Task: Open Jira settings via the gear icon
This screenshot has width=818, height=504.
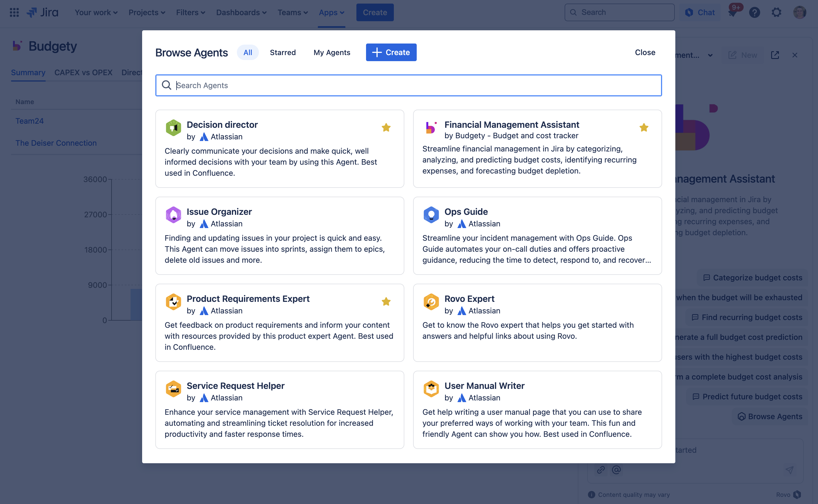Action: (x=776, y=12)
